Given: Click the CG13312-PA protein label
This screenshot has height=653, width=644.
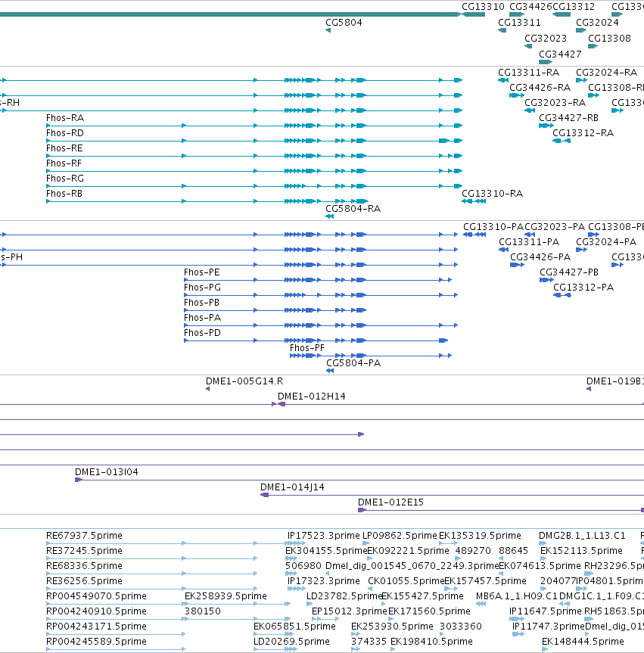Looking at the screenshot, I should [x=583, y=288].
